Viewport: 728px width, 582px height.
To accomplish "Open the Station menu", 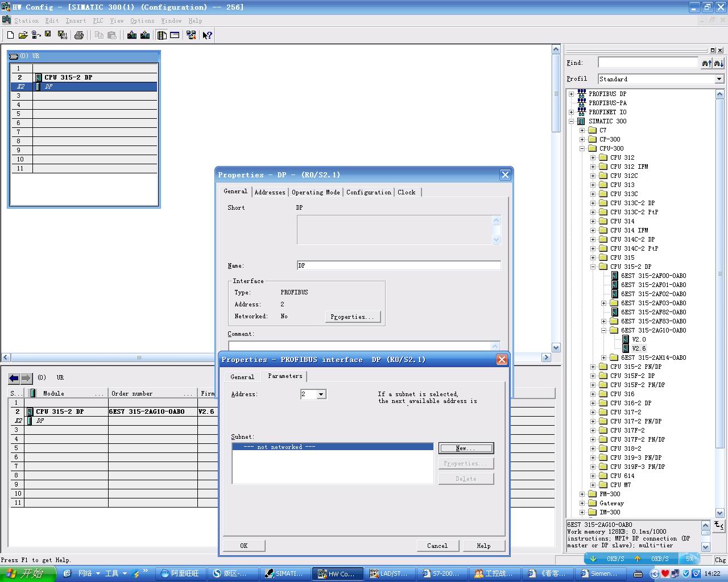I will pos(26,20).
